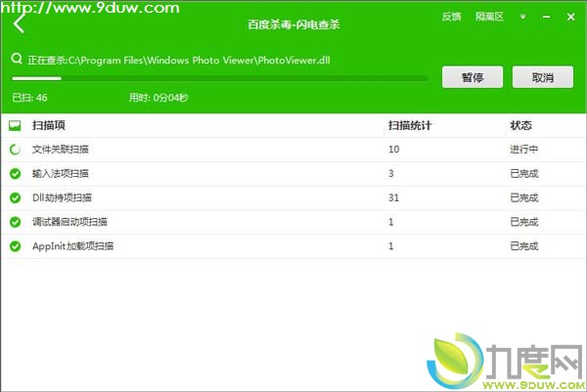The width and height of the screenshot is (587, 392).
Task: Click 已完成 status for Dll劫持项扫描
Action: [524, 197]
